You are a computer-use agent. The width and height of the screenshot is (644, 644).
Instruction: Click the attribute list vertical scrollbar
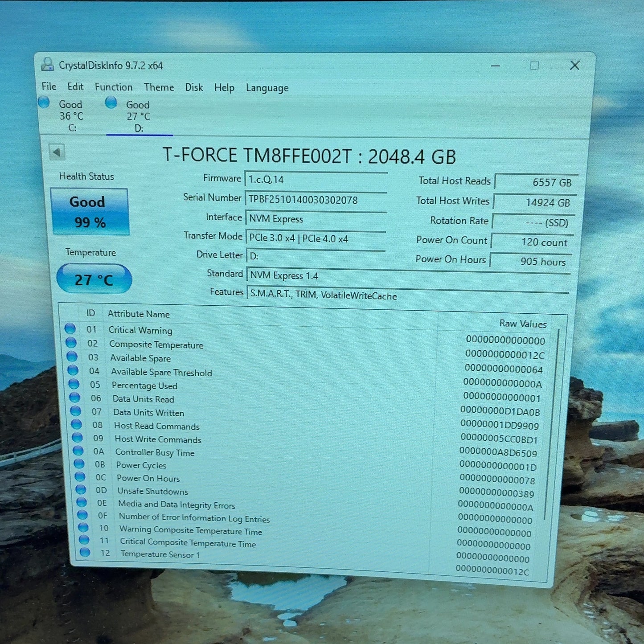click(x=552, y=425)
